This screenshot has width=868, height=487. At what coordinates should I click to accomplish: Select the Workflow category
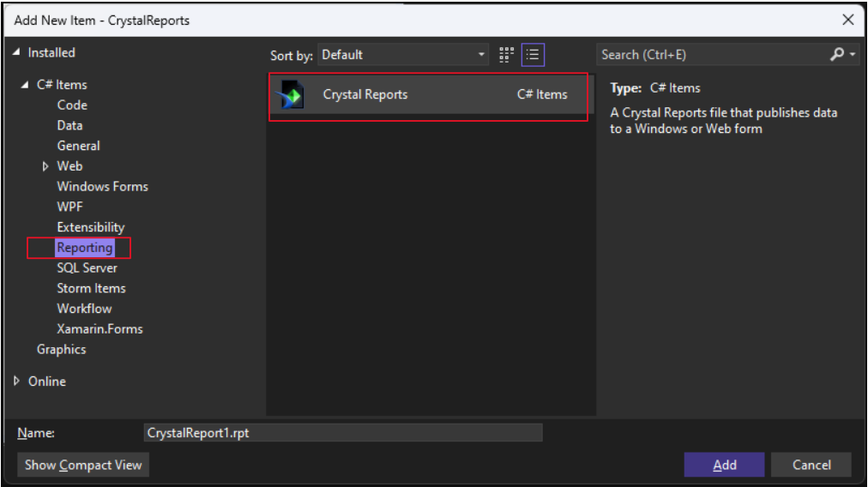click(84, 309)
